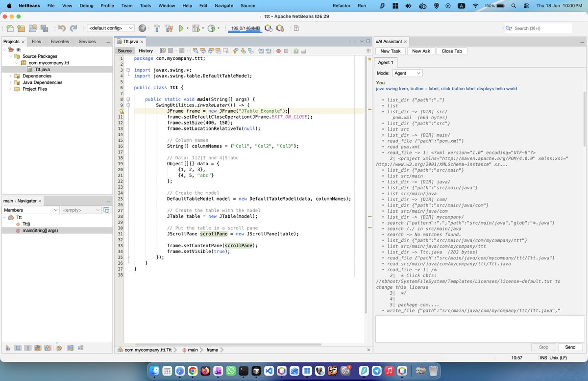Click the New Ask button
Viewport: 588px width, 381px height.
tap(421, 51)
